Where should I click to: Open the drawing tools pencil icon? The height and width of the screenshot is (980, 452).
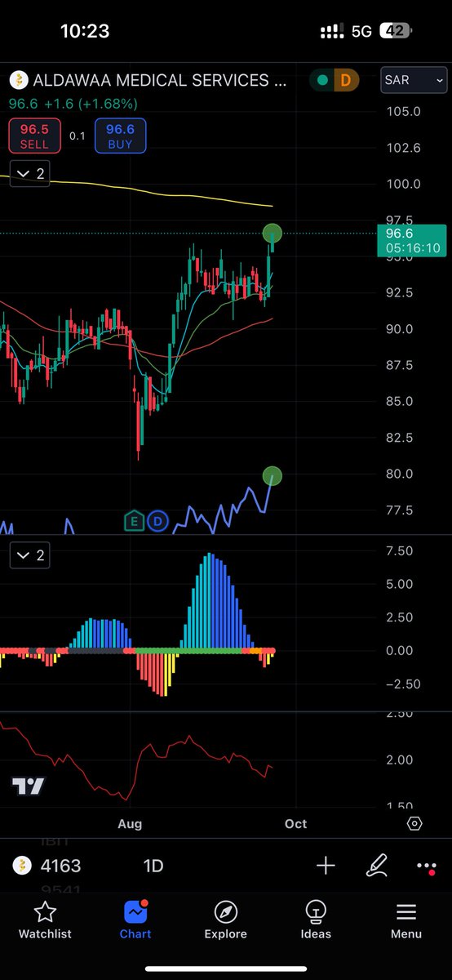(376, 866)
